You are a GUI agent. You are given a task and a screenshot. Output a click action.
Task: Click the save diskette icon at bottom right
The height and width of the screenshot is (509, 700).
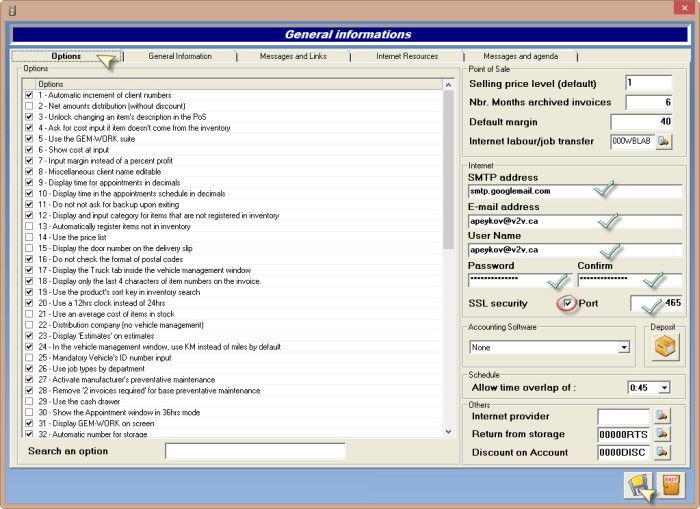(x=638, y=485)
